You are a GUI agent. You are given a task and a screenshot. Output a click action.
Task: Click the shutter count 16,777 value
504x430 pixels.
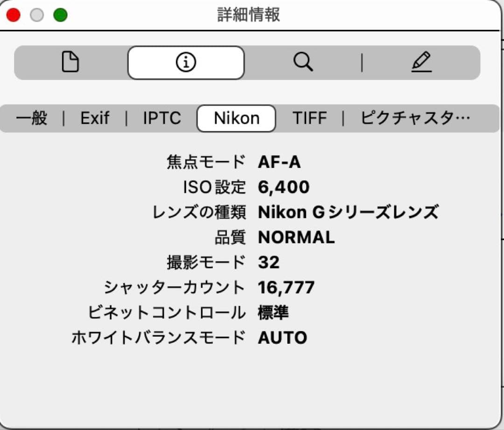286,288
